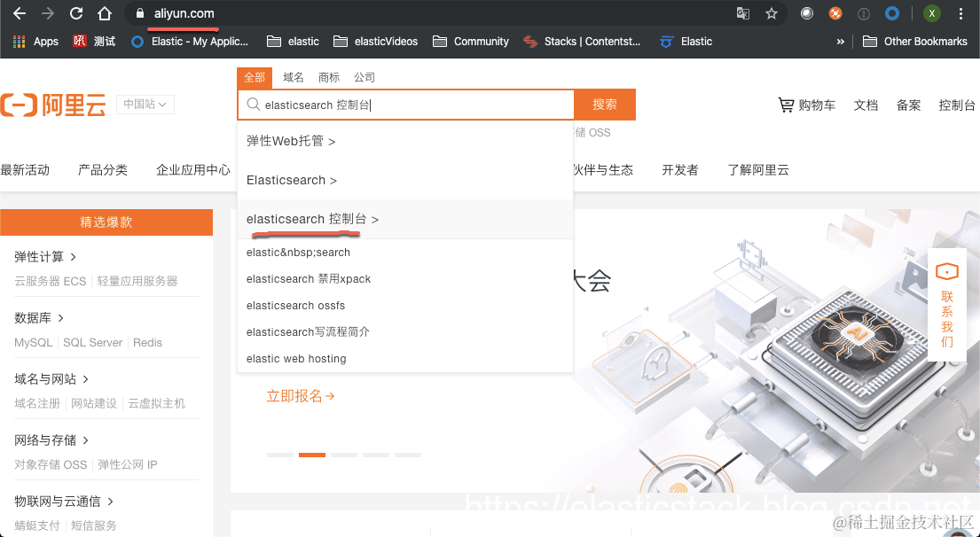
Task: Expand the 域名与网站 category
Action: point(51,379)
